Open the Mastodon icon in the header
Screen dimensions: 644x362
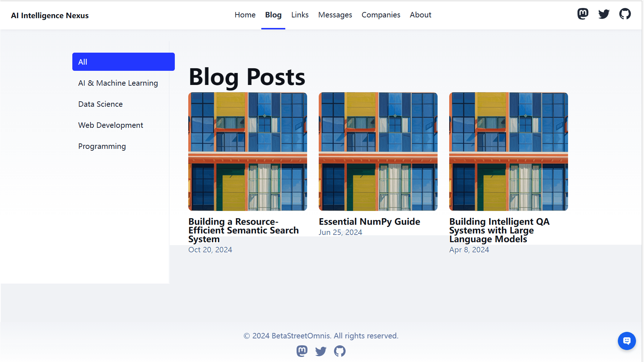pyautogui.click(x=583, y=14)
